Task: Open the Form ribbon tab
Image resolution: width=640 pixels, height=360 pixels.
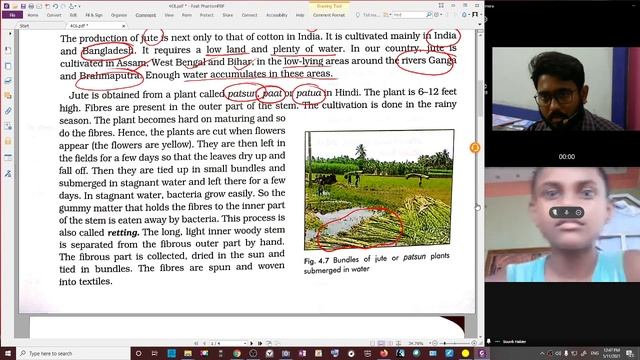Action: coord(187,15)
